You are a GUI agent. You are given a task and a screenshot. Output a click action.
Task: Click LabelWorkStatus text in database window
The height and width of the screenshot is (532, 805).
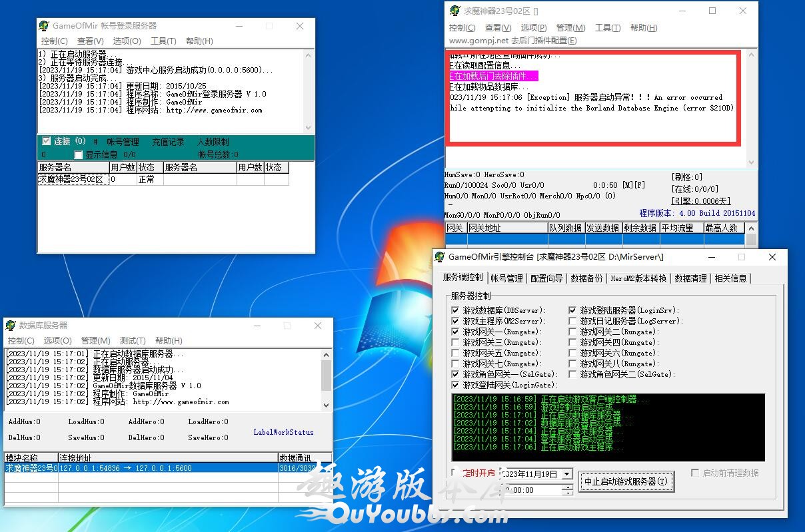[x=283, y=432]
